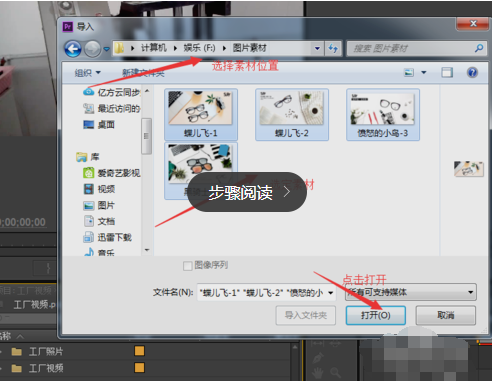Click the 打开(O) button
Screen dimensions: 492x381
click(x=376, y=315)
